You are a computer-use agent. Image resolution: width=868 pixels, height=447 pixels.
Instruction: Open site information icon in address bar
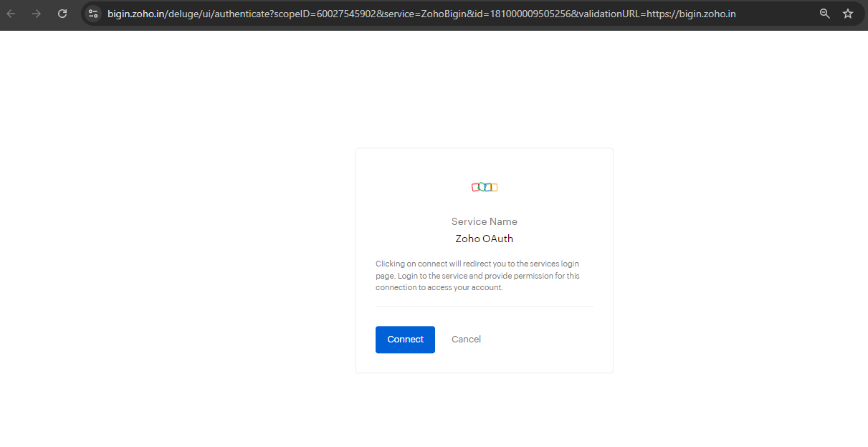(93, 14)
